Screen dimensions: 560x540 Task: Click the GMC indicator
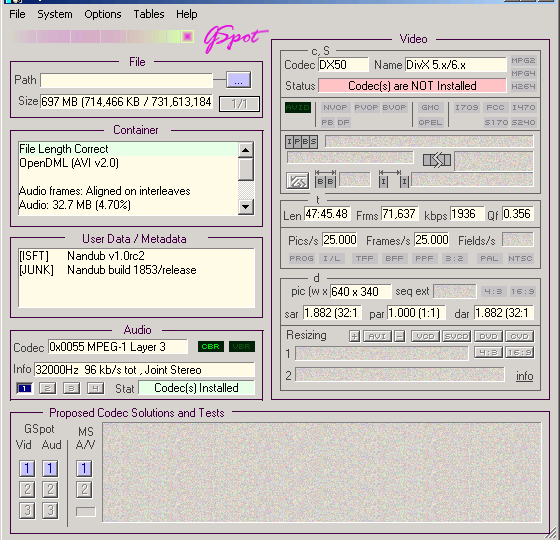[430, 108]
